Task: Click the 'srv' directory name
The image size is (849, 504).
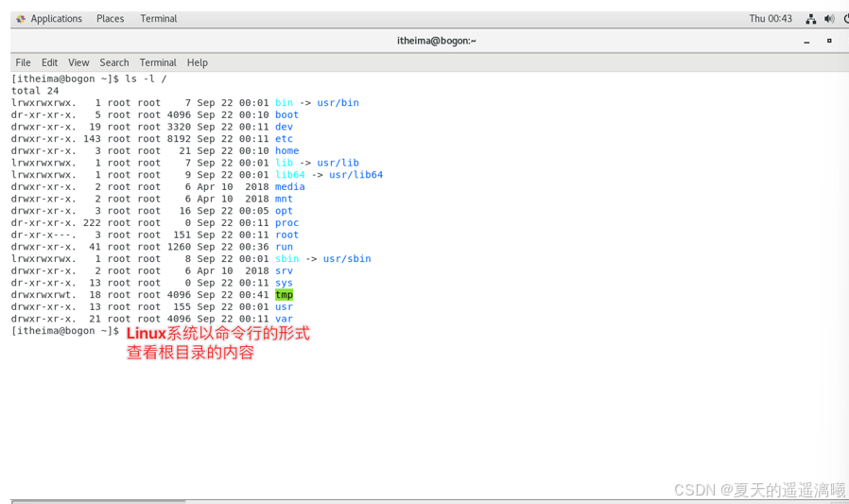Action: (284, 270)
